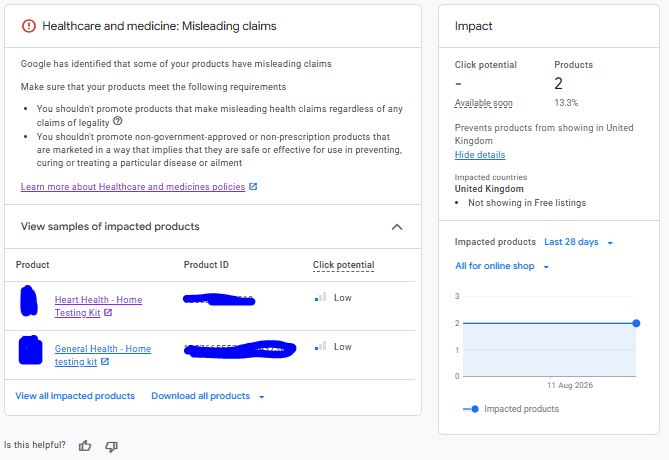669x460 pixels.
Task: Click Low click potential for Heart Health
Action: pyautogui.click(x=343, y=297)
